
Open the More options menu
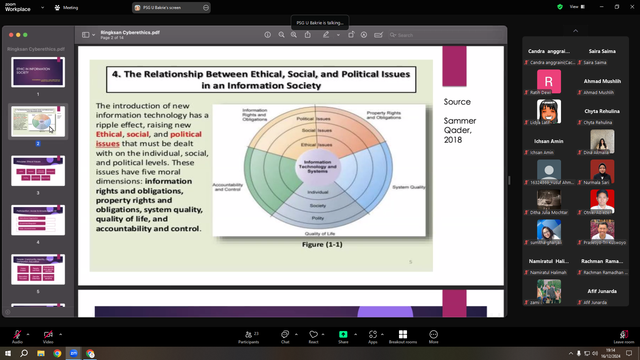(433, 337)
